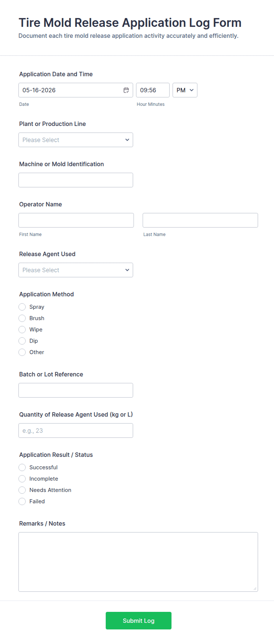Mark the result as Successful
Image resolution: width=274 pixels, height=644 pixels.
pos(22,467)
